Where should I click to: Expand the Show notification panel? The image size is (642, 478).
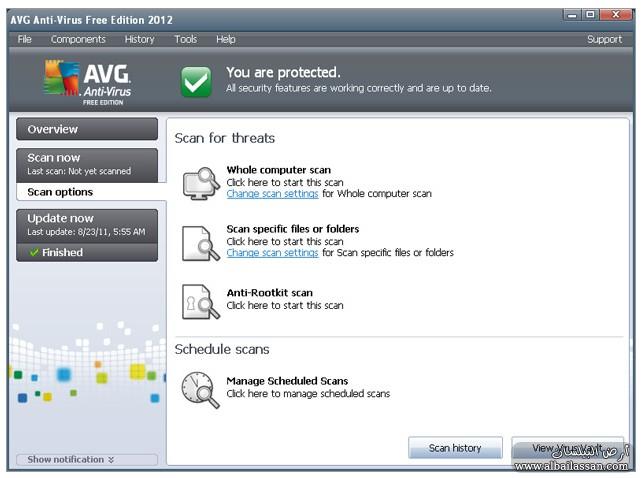[x=87, y=460]
